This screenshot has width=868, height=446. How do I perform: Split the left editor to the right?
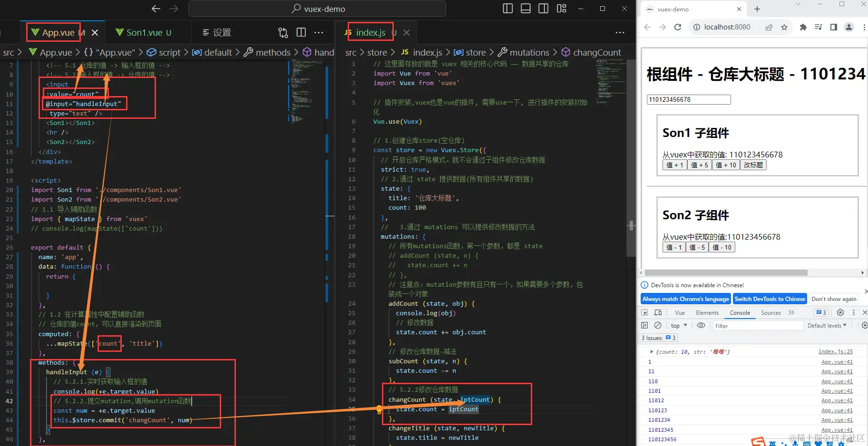[x=301, y=32]
